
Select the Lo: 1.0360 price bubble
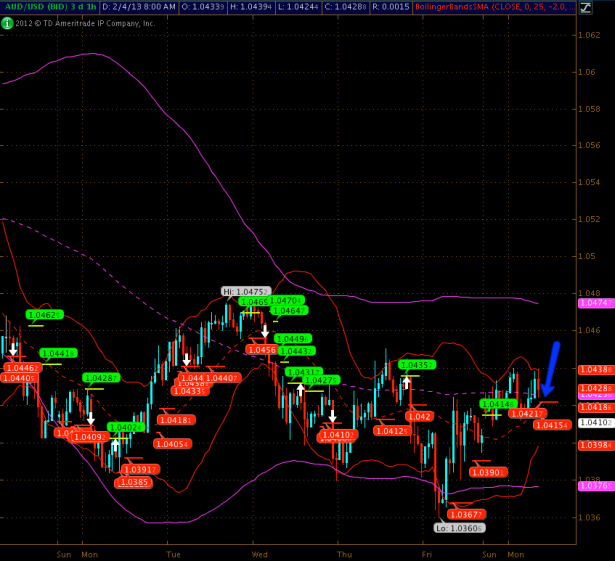(459, 527)
